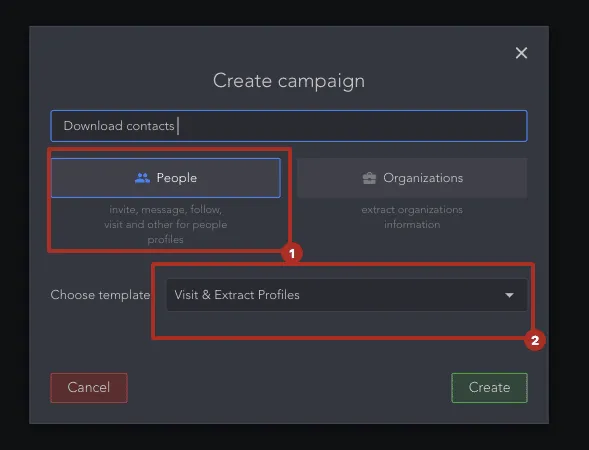Click the People description about invite, message, follow
Viewport: 589px width, 450px height.
click(166, 224)
